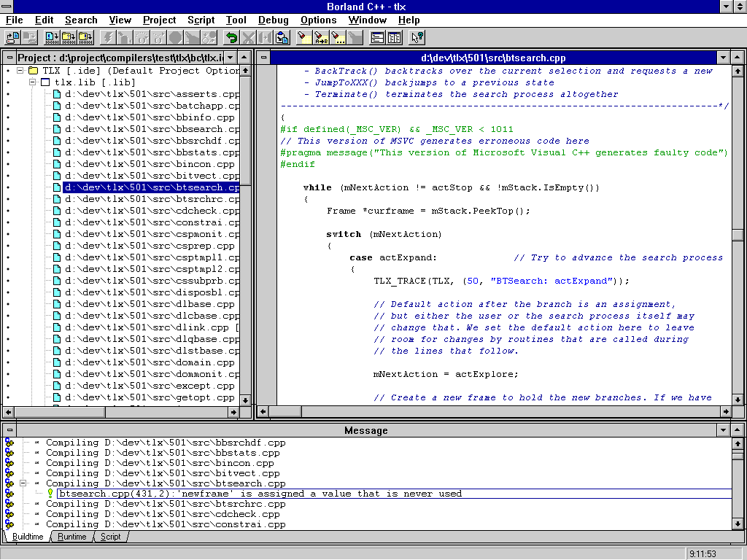This screenshot has width=747, height=560.
Task: Collapse the TLX [.ide] project node
Action: [20, 71]
